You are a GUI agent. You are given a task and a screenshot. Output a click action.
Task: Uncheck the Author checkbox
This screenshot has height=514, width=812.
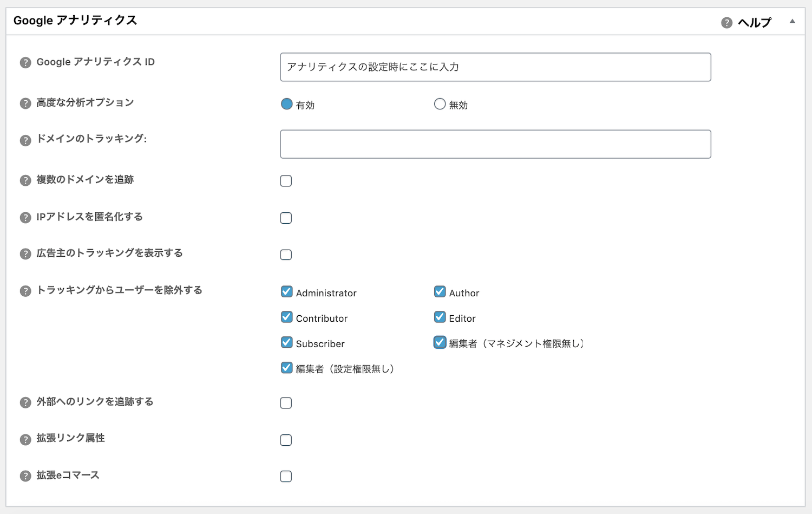pyautogui.click(x=440, y=292)
